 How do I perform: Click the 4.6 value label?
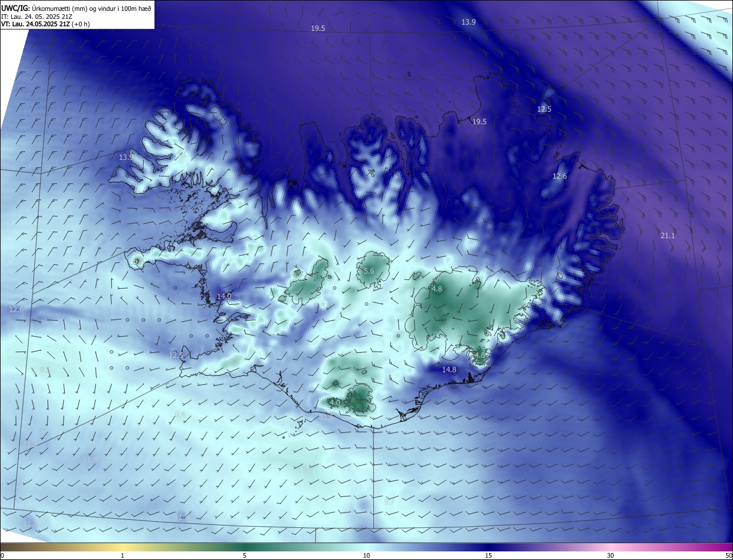(x=480, y=356)
